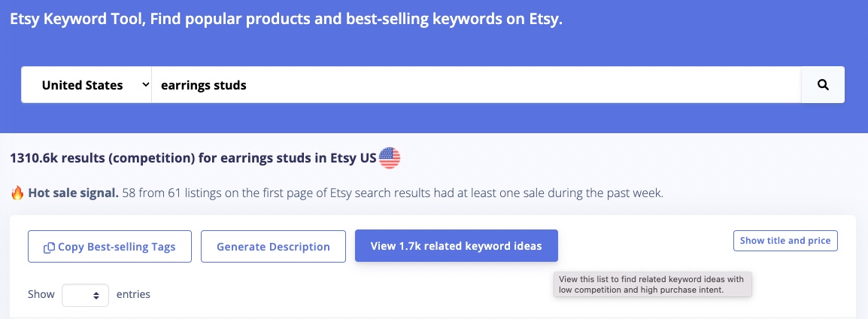Click the magnifying glass search icon
This screenshot has width=868, height=319.
tap(823, 85)
